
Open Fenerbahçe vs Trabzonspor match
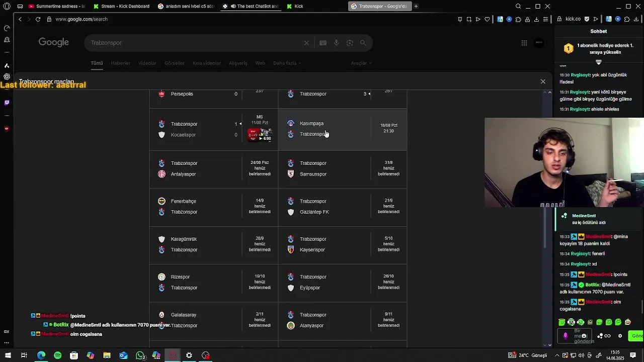pyautogui.click(x=213, y=207)
